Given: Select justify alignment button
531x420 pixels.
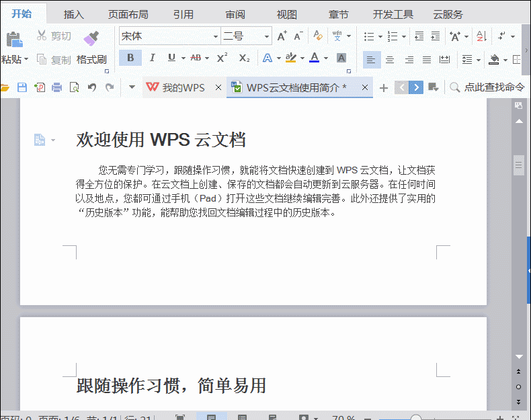Looking at the screenshot, I should click(x=427, y=60).
